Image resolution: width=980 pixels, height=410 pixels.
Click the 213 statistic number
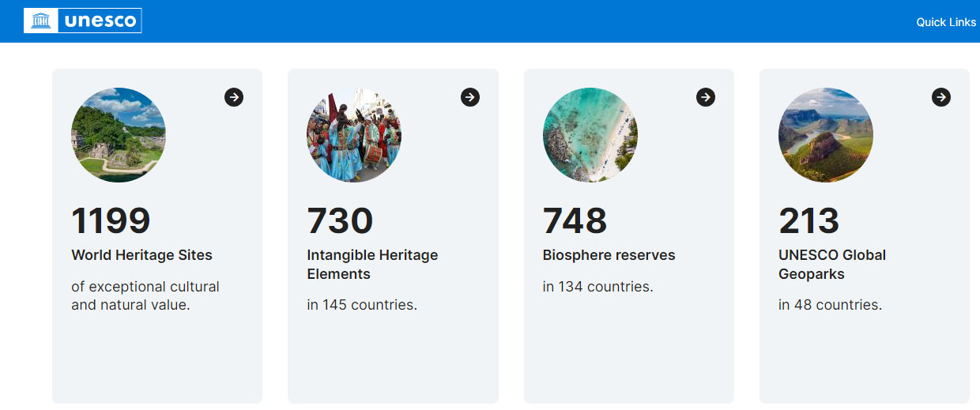[809, 220]
